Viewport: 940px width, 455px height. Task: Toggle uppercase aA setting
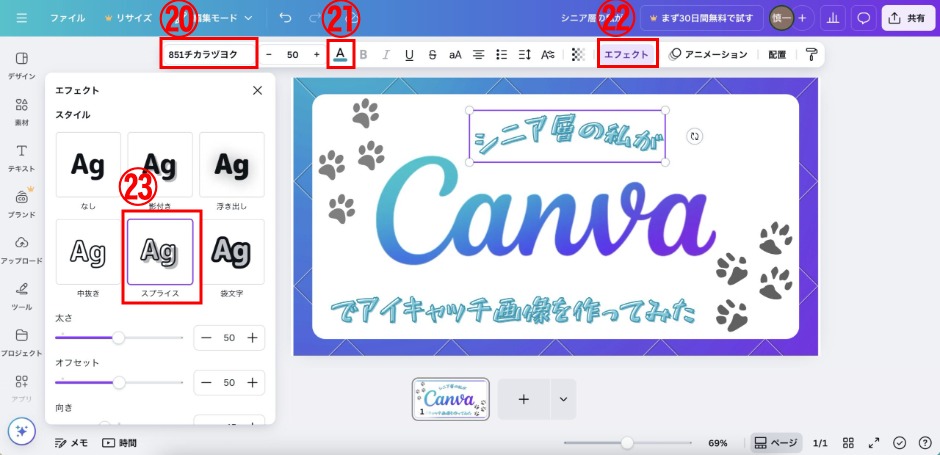tap(456, 55)
